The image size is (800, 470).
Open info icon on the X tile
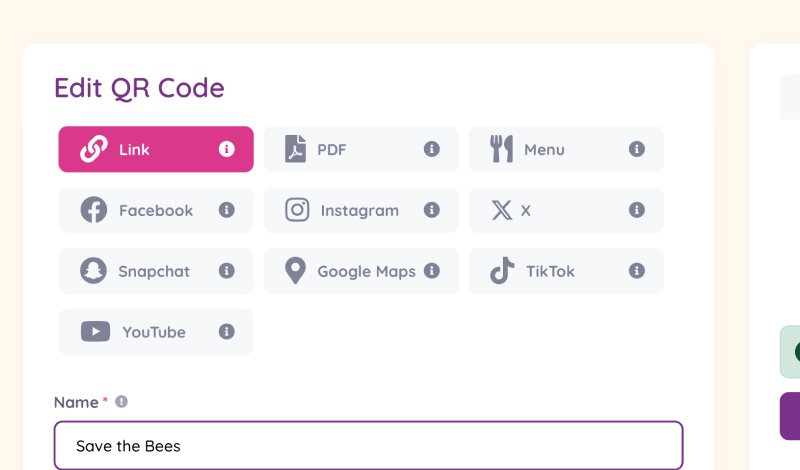tap(637, 210)
